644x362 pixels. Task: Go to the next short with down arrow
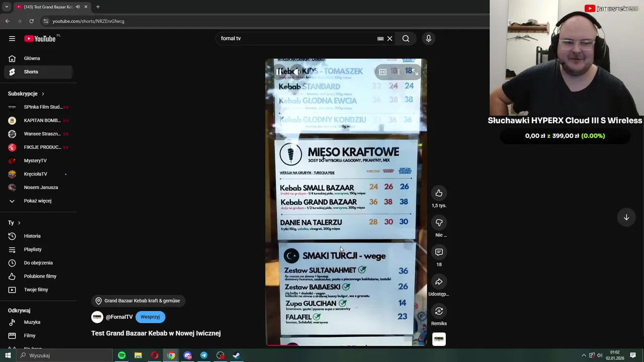click(x=626, y=217)
